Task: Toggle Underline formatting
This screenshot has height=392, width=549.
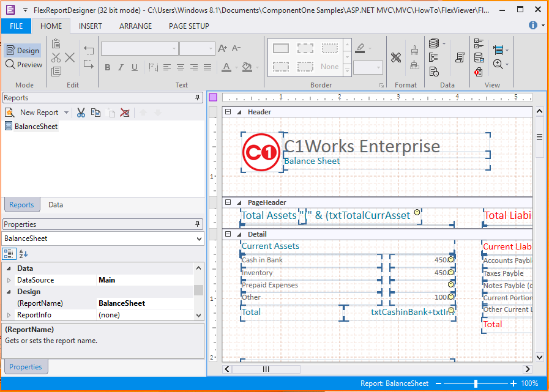Action: point(135,67)
